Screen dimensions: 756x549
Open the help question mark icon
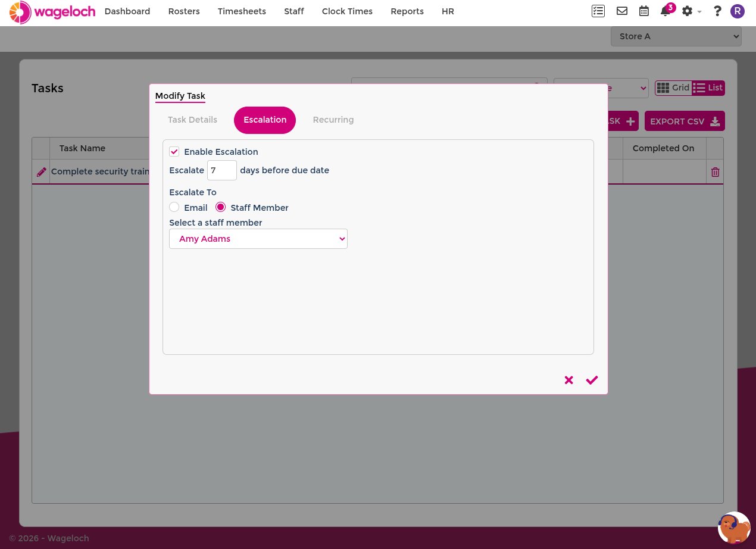(717, 11)
